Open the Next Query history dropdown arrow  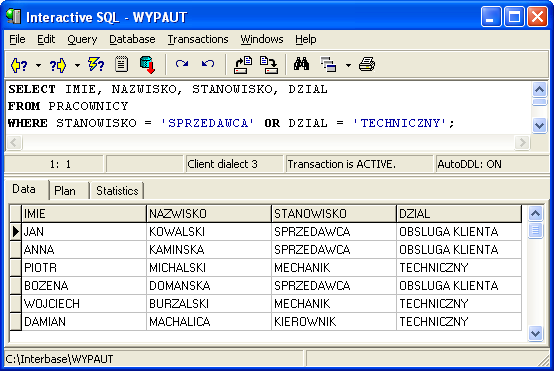pyautogui.click(x=77, y=65)
